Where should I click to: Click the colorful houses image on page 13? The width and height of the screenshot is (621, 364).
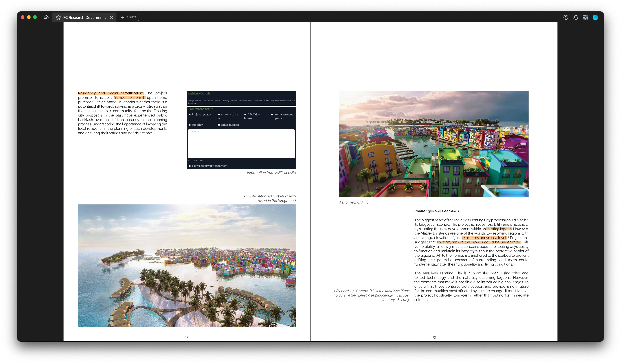[x=434, y=144]
